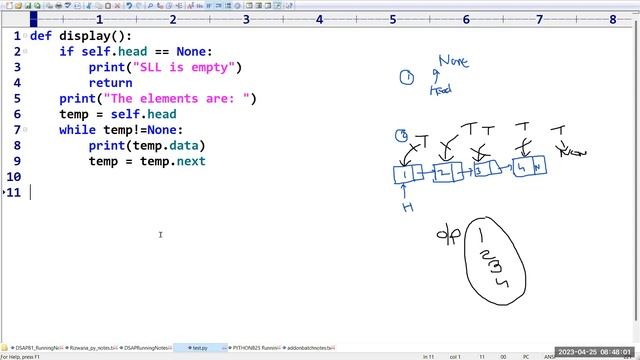Click the Set Font toolbar icon
640x360 pixels.
pos(190,6)
